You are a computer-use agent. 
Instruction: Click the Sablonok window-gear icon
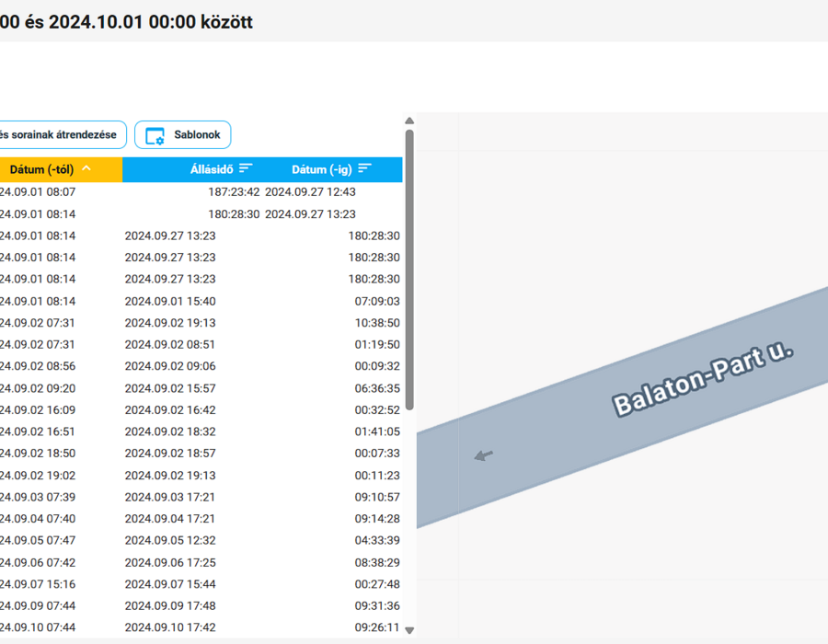[155, 135]
